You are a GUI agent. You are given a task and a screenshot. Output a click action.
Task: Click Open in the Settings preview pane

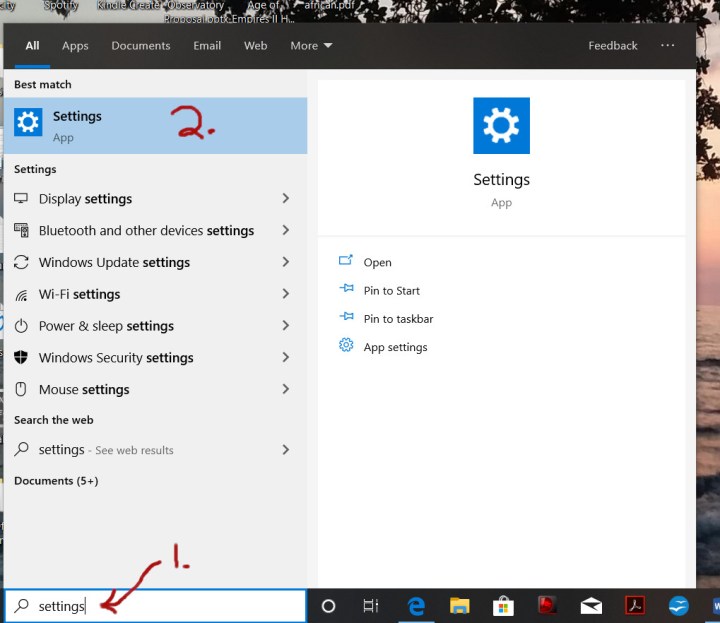tap(377, 263)
